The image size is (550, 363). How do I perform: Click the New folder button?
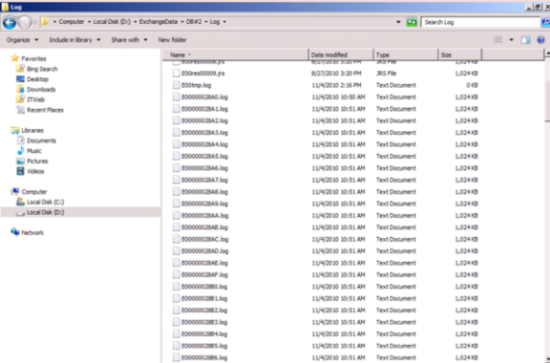click(x=172, y=40)
